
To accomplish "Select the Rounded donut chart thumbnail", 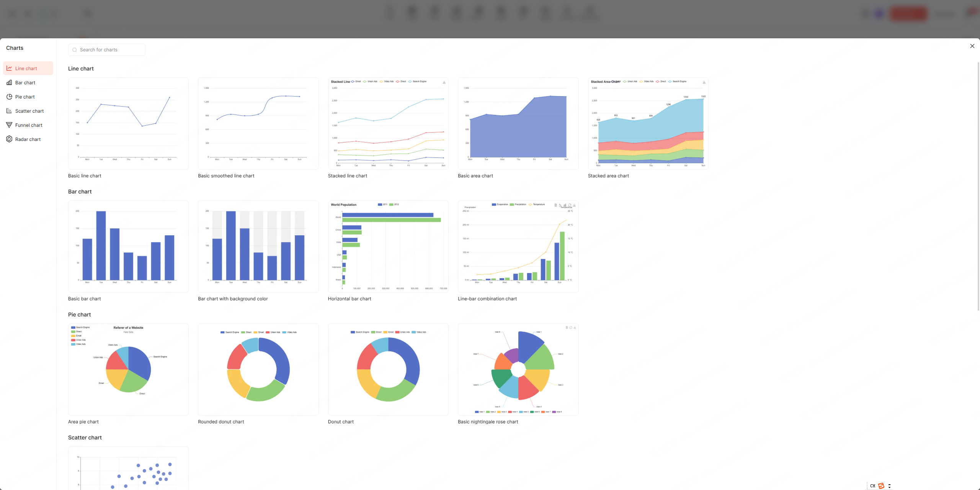I will [258, 369].
